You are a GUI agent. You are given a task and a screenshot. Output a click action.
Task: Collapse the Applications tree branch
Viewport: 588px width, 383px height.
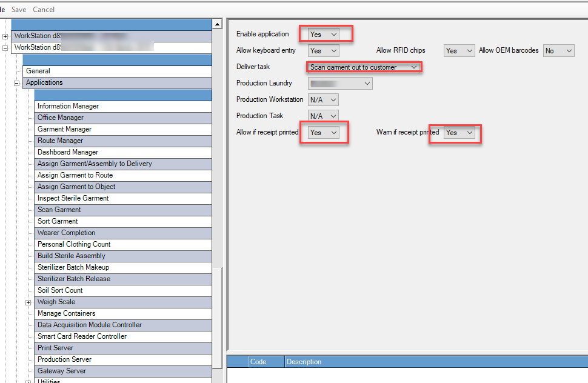coord(16,82)
